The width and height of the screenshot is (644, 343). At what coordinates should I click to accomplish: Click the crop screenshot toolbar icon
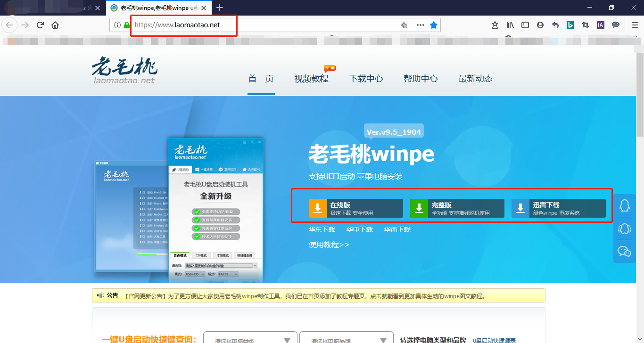[586, 25]
